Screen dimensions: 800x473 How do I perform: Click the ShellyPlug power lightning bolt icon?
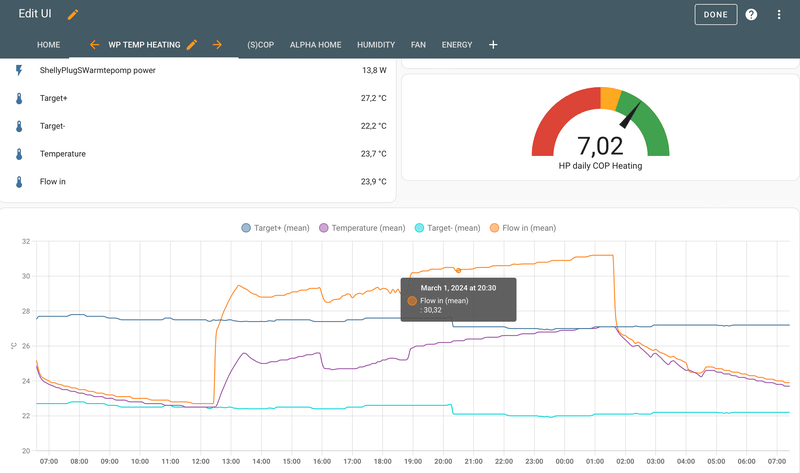pos(19,71)
